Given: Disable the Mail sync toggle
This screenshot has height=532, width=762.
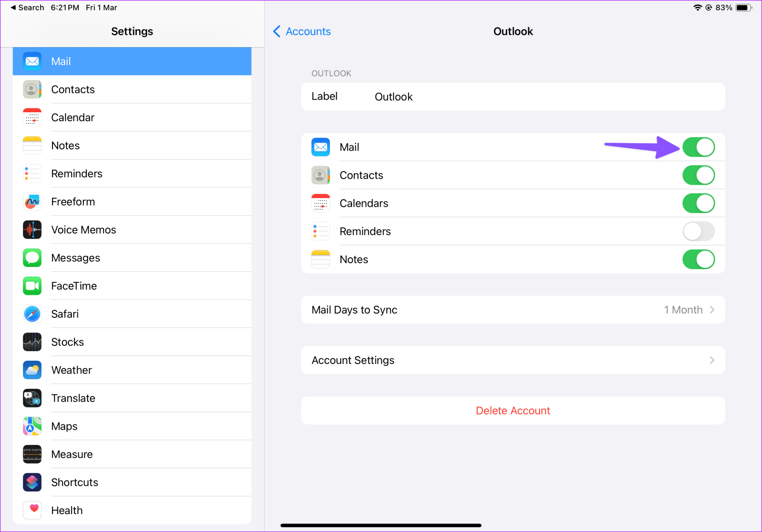Looking at the screenshot, I should click(698, 147).
